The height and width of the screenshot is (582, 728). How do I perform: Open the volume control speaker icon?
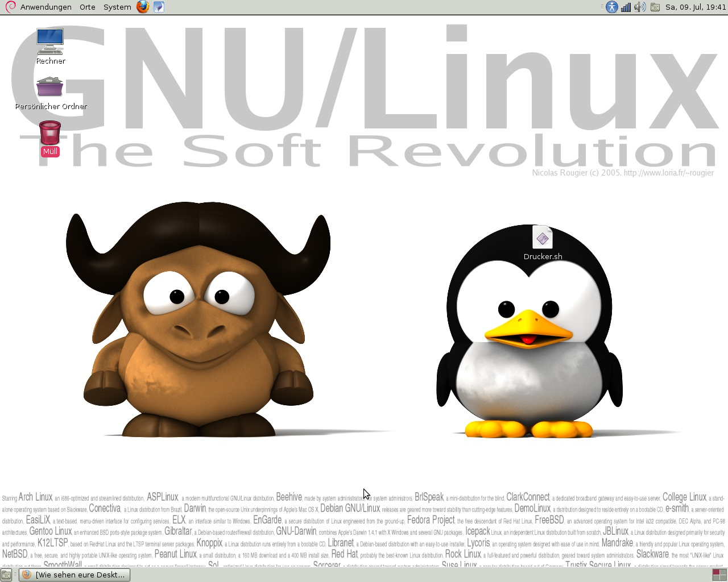coord(640,7)
